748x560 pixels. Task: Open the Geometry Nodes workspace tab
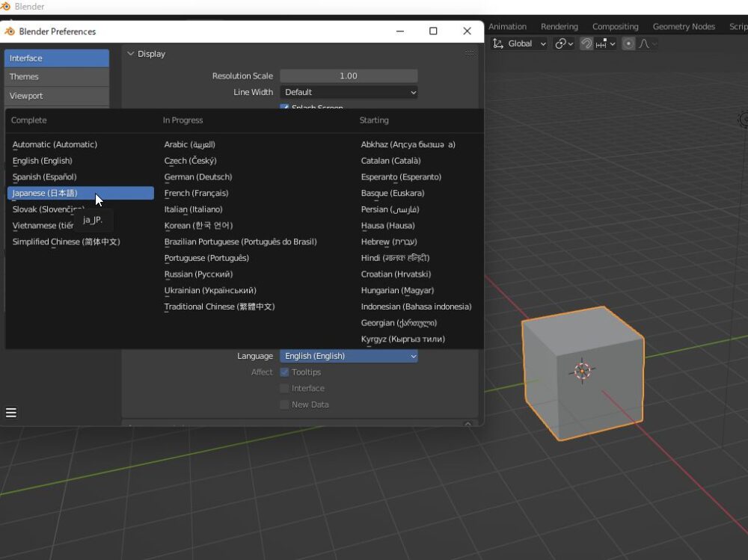tap(684, 27)
